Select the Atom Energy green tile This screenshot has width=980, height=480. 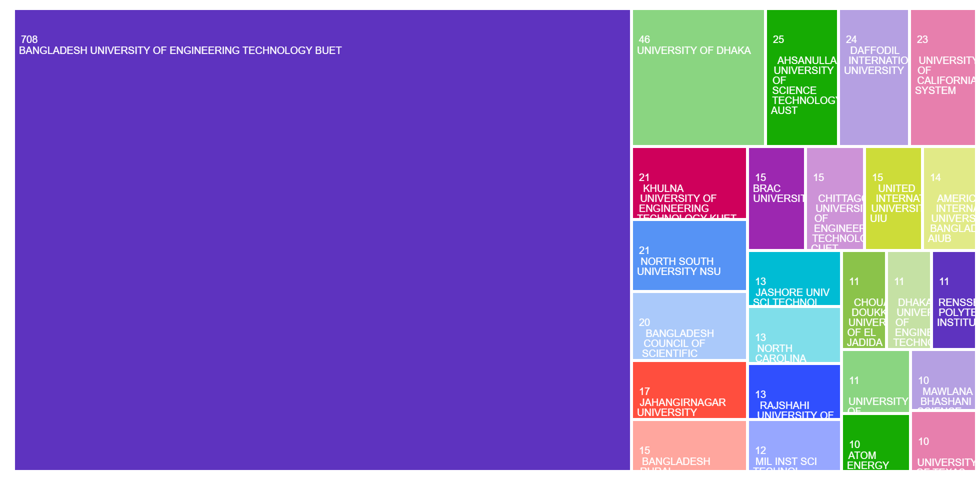tap(875, 442)
